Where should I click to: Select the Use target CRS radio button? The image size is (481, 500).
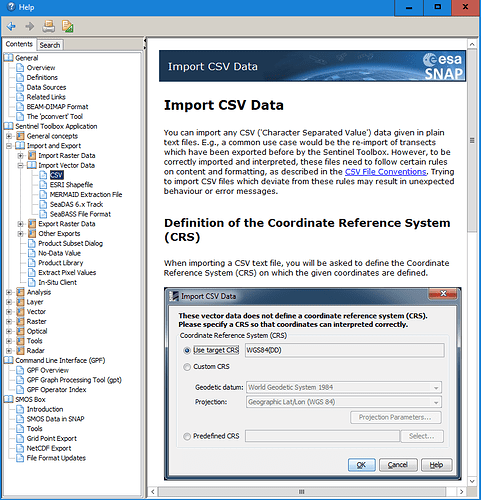coord(187,351)
